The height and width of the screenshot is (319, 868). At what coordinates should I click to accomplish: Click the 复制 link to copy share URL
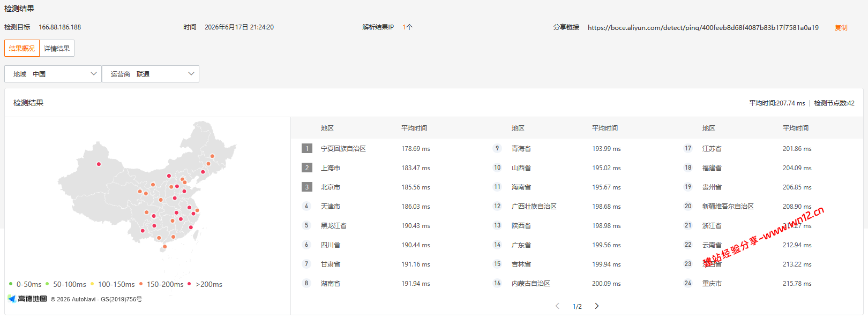841,27
